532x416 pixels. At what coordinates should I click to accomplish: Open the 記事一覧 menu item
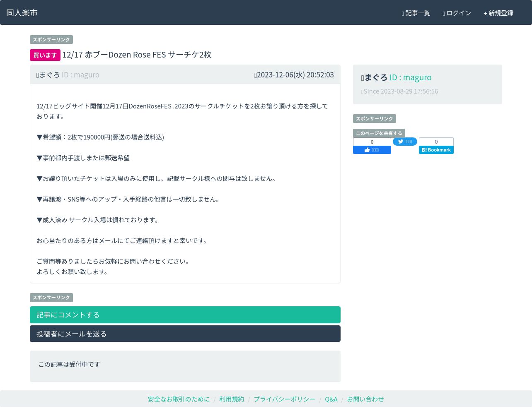click(x=416, y=13)
